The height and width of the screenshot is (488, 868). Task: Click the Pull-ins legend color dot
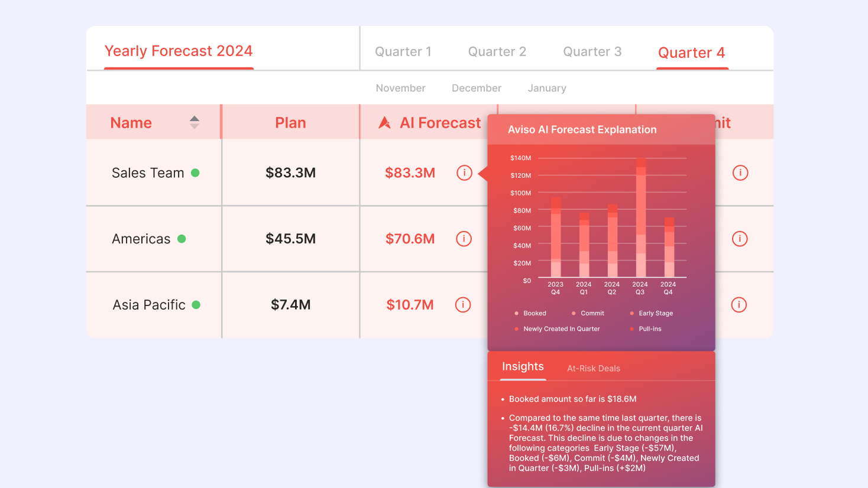click(x=632, y=329)
